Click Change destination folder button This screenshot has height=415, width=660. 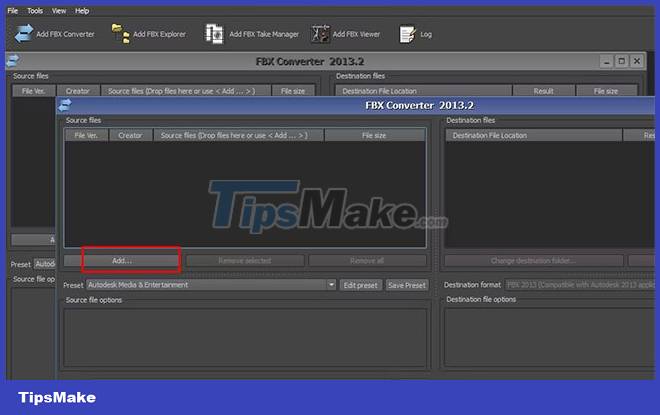click(x=533, y=261)
